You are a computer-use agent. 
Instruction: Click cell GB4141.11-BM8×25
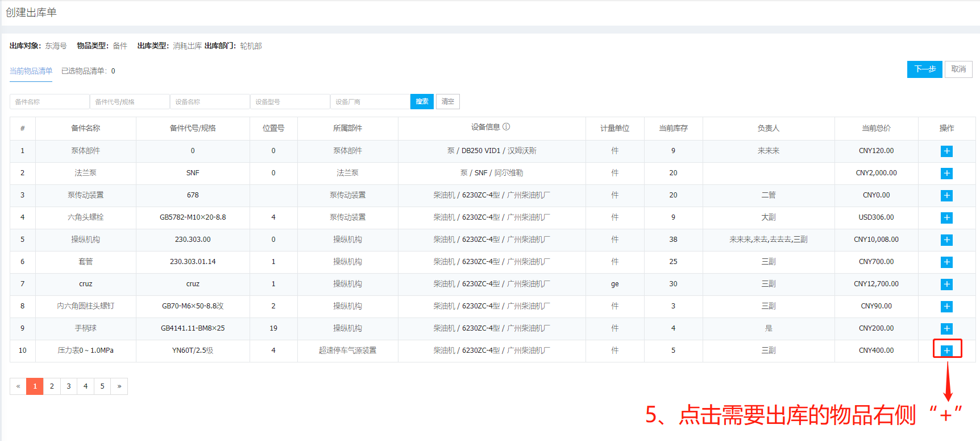click(x=193, y=328)
